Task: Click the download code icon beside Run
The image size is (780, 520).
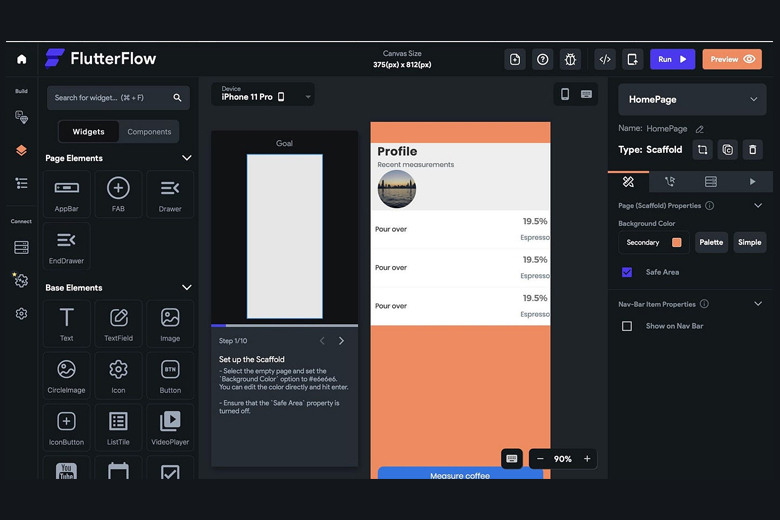Action: click(x=632, y=59)
